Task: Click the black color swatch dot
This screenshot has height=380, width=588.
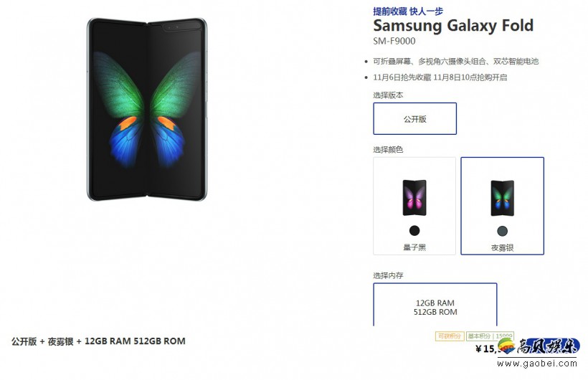Action: click(x=414, y=230)
